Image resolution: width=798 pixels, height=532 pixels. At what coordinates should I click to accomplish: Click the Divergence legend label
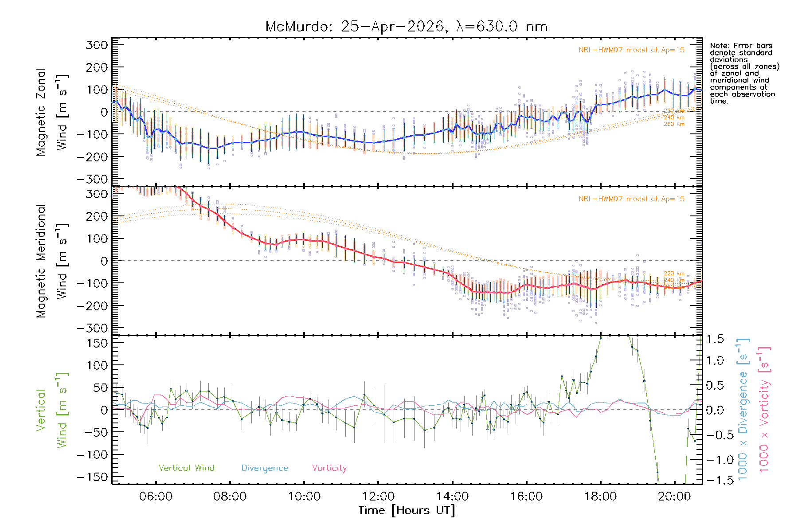click(x=265, y=468)
